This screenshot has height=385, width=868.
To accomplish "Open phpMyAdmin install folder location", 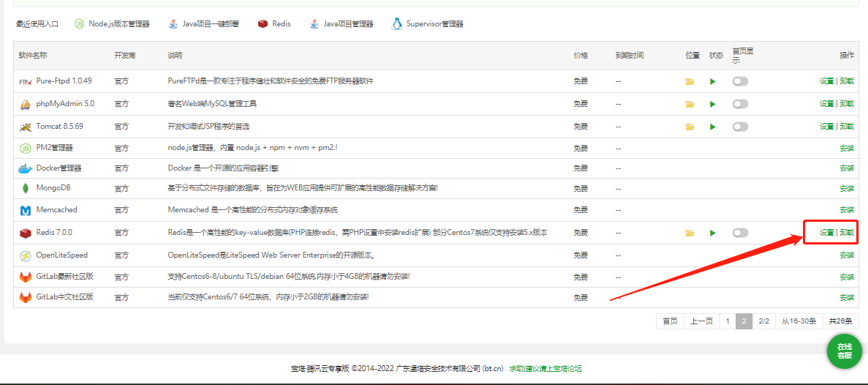I will point(689,104).
